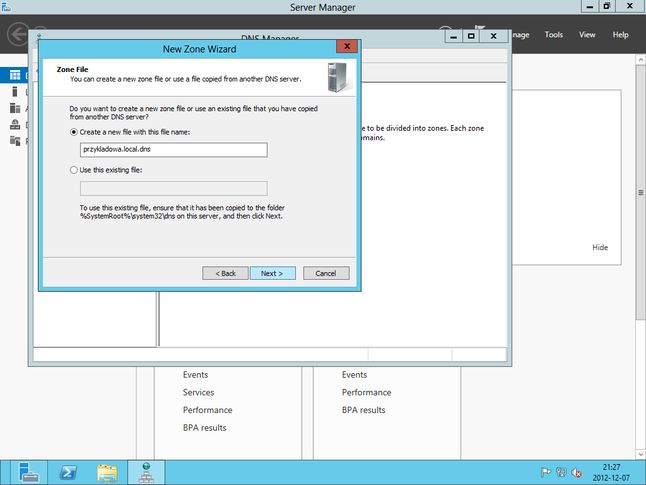Open Server Manager from the taskbar
Image resolution: width=646 pixels, height=485 pixels.
tap(28, 472)
